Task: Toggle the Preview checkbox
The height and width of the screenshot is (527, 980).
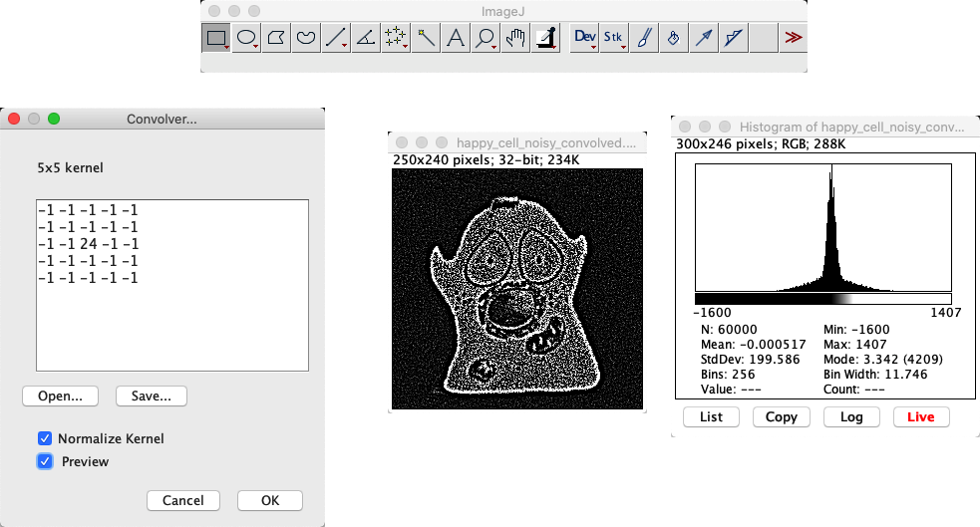Action: (45, 461)
